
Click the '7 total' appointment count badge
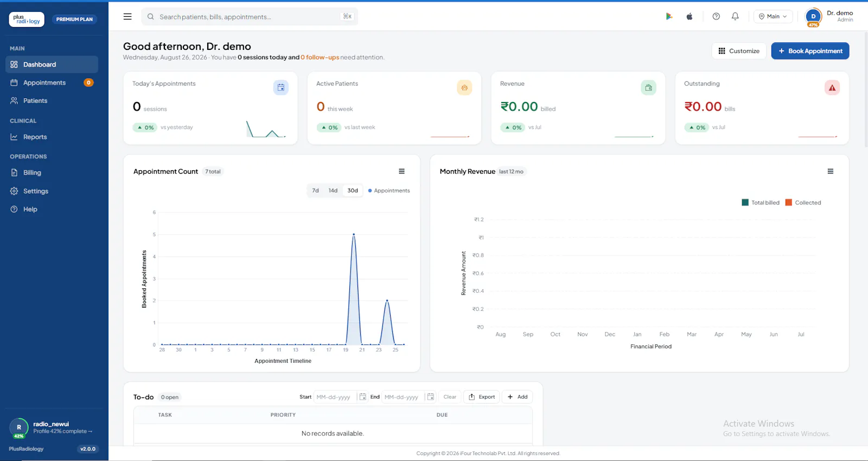coord(213,172)
